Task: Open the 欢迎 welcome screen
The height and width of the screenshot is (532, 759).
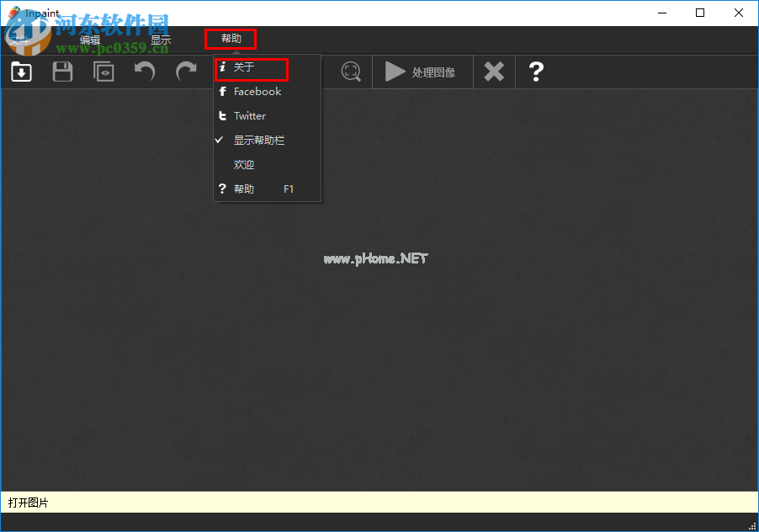Action: click(243, 164)
